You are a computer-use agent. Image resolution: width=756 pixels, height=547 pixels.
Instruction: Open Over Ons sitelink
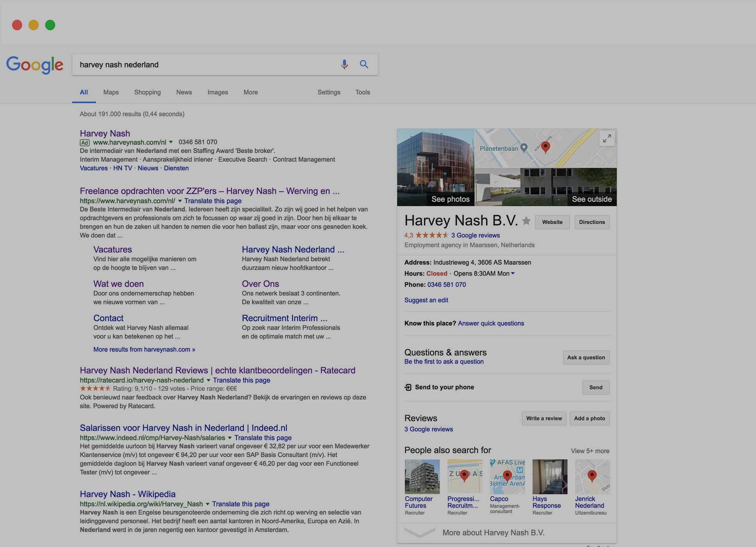click(x=260, y=284)
